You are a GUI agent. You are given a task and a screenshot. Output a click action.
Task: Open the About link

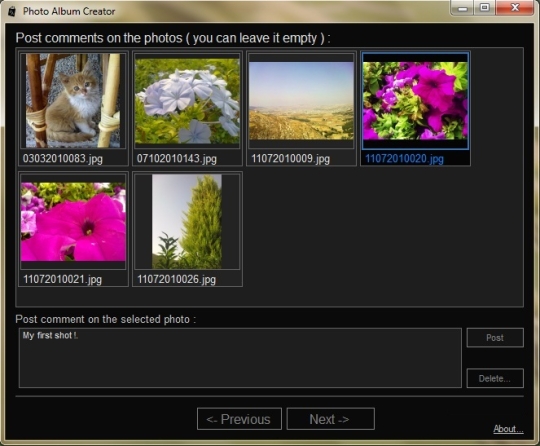coord(508,429)
